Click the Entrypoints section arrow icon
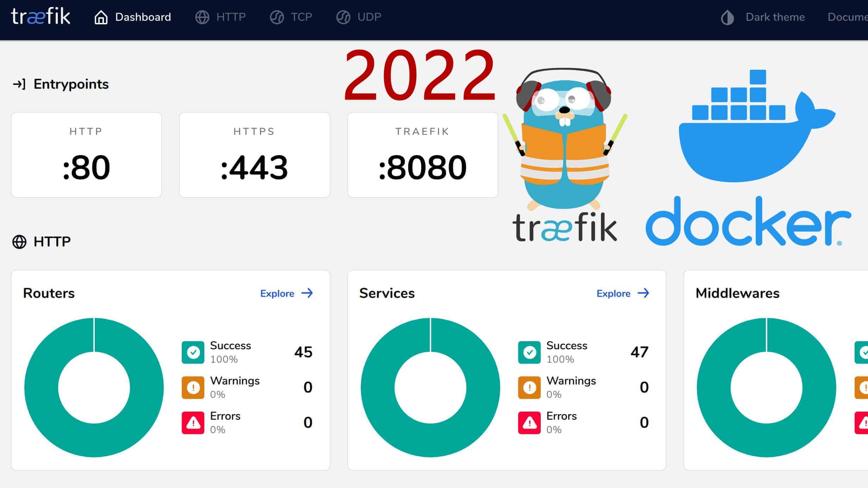Image resolution: width=868 pixels, height=488 pixels. point(19,84)
